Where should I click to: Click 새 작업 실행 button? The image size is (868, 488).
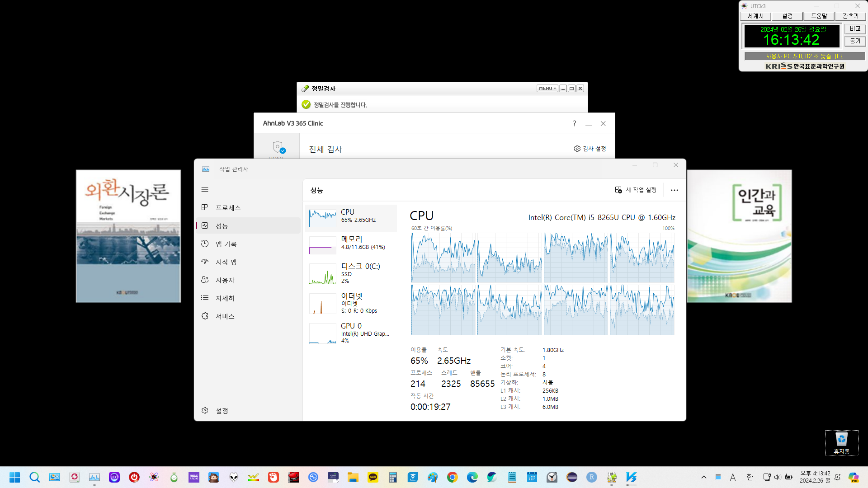point(636,190)
